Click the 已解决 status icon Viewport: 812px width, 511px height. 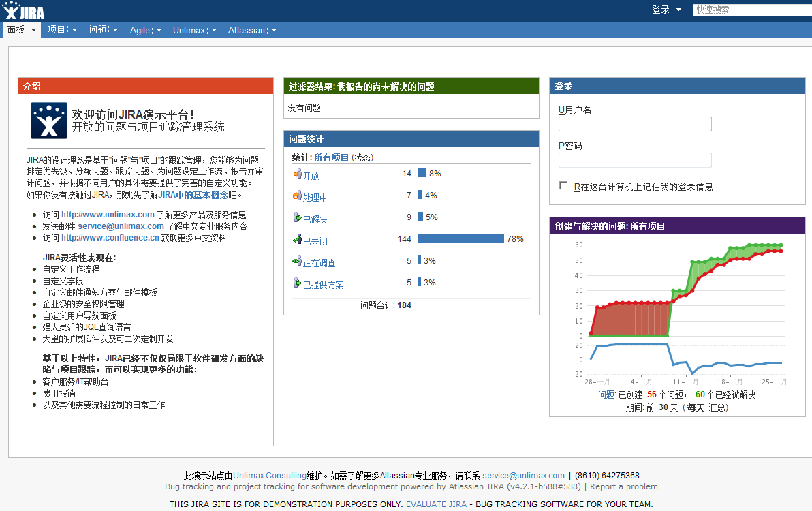click(297, 218)
